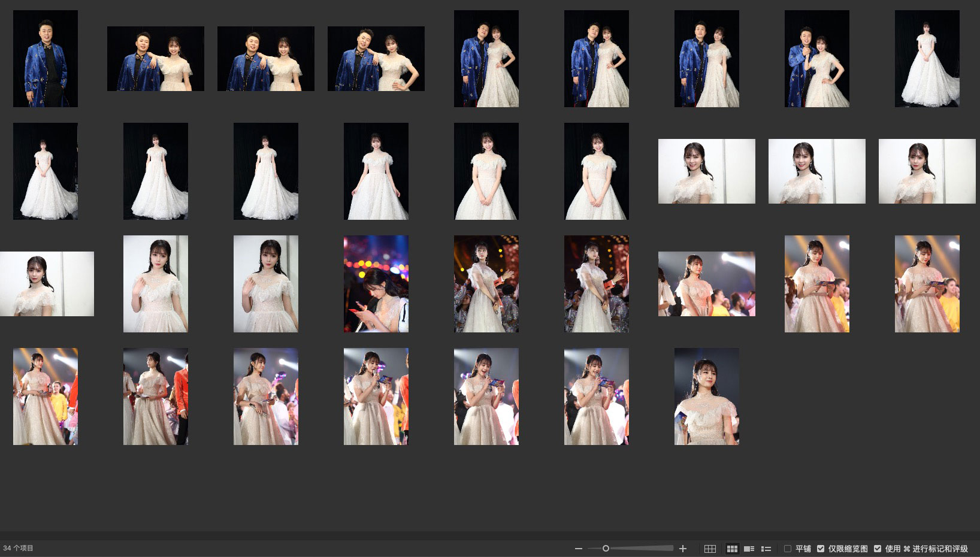Select the first thumbnail in the bottom row

46,396
